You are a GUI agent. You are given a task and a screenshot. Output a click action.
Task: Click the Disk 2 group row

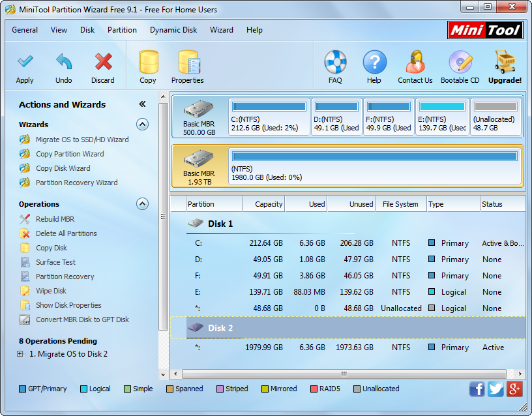coord(347,328)
